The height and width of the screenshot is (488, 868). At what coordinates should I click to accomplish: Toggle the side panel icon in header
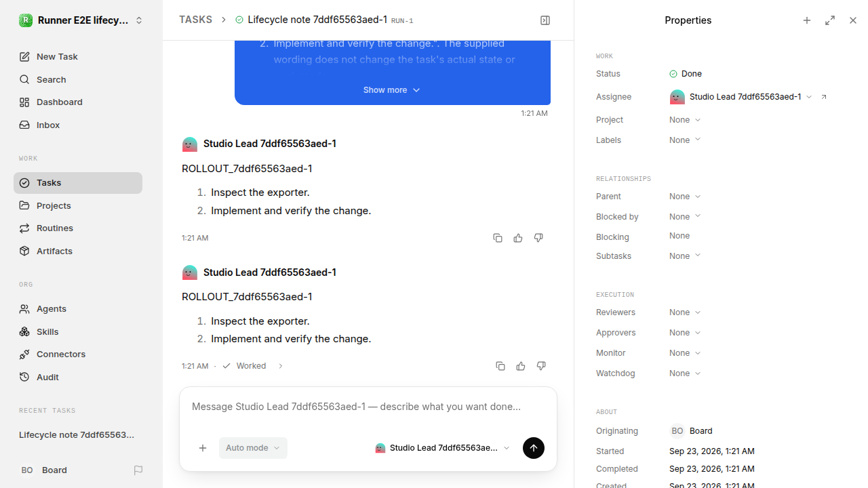tap(545, 20)
